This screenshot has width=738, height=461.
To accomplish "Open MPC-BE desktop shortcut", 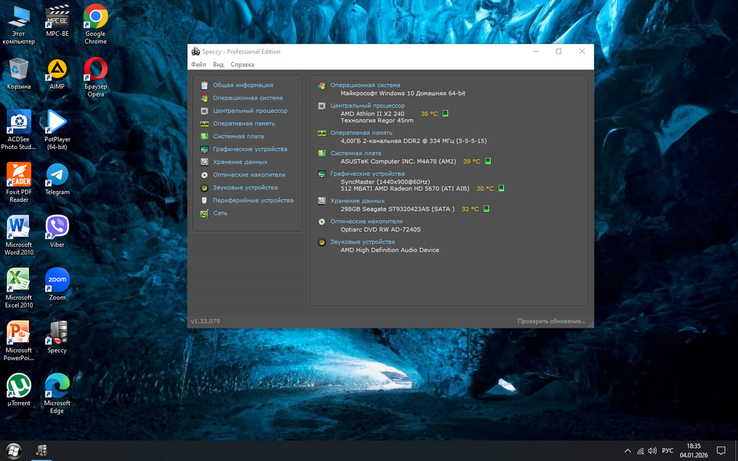I will (x=57, y=21).
